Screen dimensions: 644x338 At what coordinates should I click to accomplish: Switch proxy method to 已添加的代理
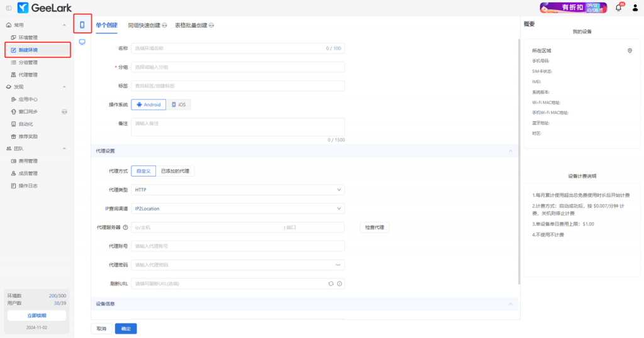(176, 171)
